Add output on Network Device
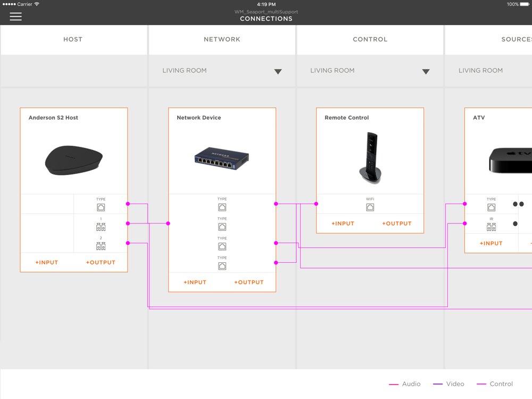Screen dimensions: 532x399 (249, 282)
